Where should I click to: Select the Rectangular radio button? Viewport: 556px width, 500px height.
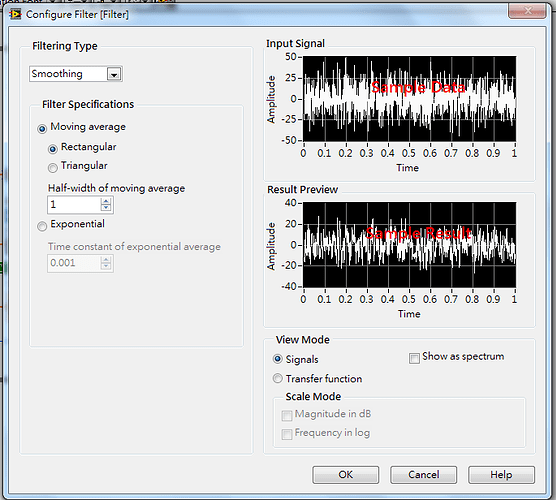tap(52, 149)
